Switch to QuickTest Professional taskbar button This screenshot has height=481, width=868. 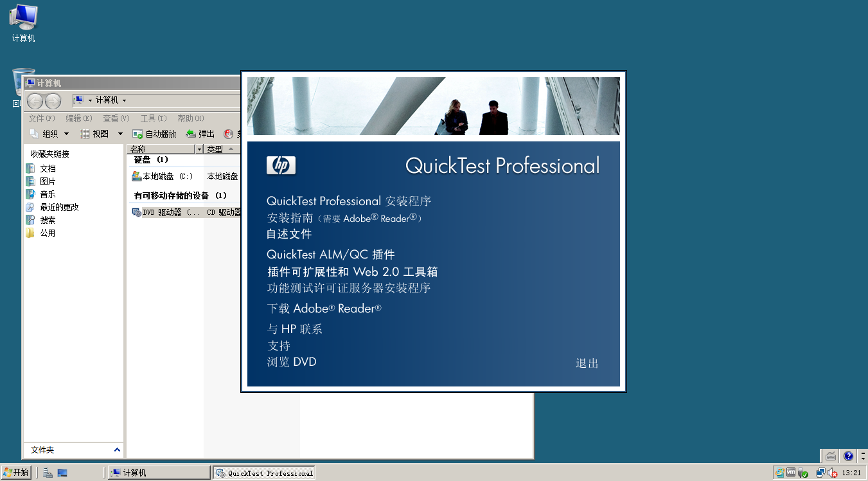click(x=264, y=473)
